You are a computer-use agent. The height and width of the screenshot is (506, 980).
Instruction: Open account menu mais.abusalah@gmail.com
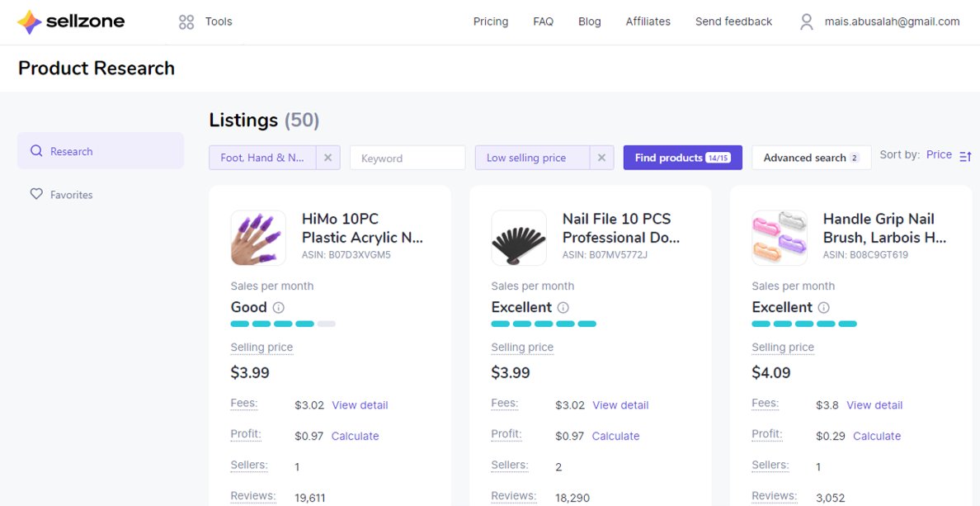892,22
